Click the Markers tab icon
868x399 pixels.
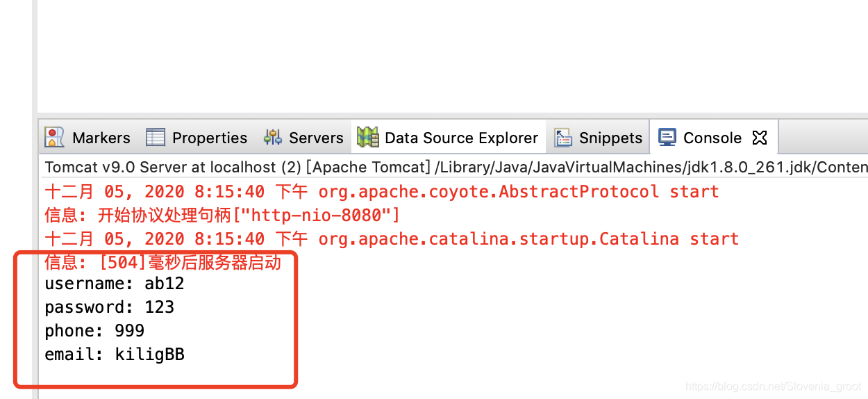(54, 138)
